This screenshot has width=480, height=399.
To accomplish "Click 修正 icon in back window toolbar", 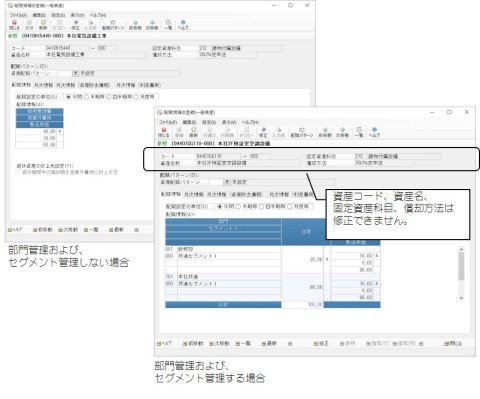I will (76, 25).
